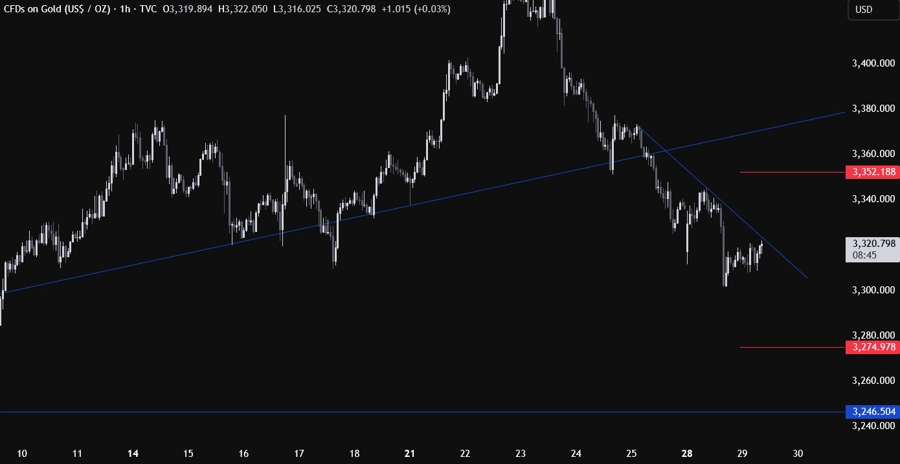
Task: Click date label 14 on time axis
Action: pos(133,453)
